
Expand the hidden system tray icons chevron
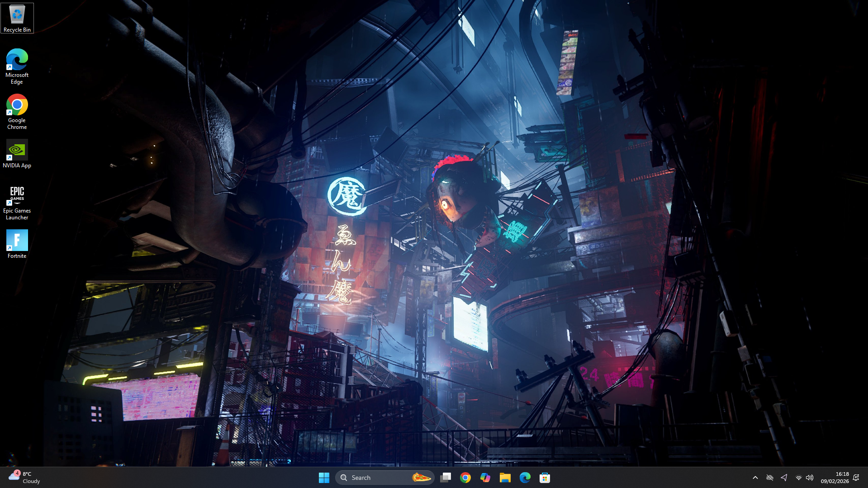755,478
